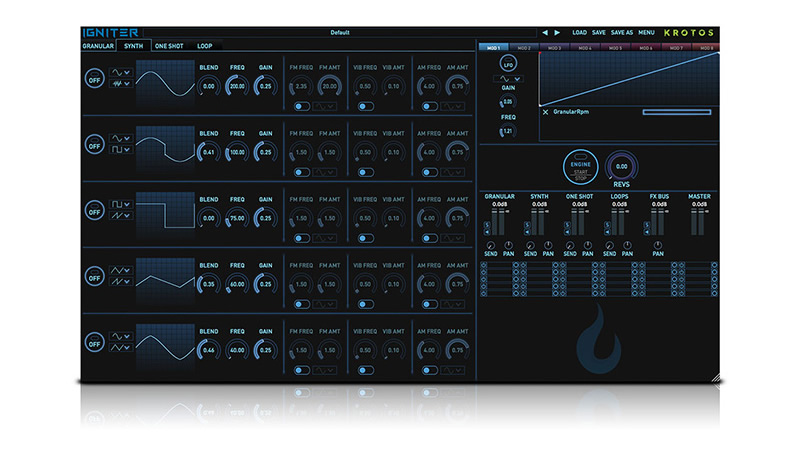Screen dimensions: 800x462
Task: Open AM waveform dropdown on oscillator 2
Action: [x=453, y=172]
